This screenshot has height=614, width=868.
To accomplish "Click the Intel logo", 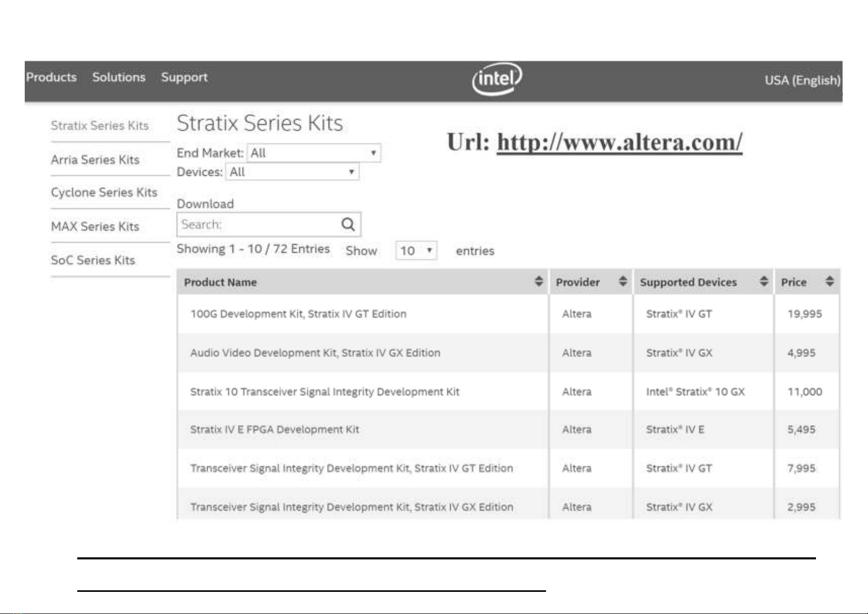I will 497,79.
